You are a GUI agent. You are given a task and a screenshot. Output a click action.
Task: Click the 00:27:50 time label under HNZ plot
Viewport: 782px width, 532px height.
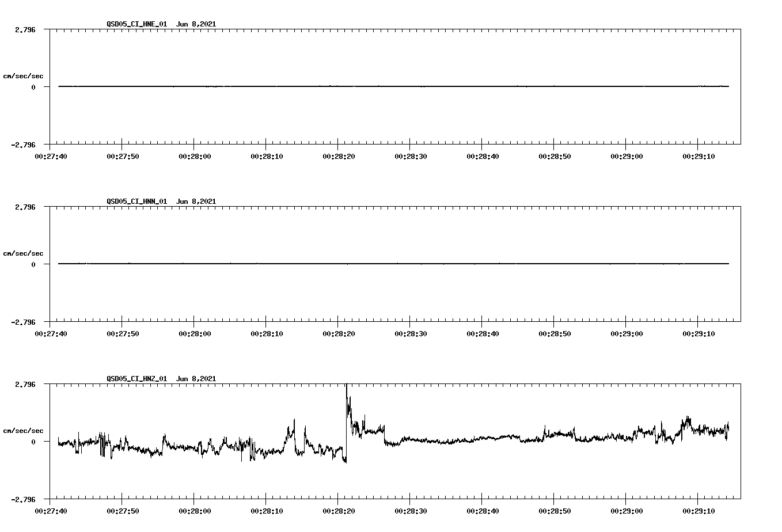(123, 511)
